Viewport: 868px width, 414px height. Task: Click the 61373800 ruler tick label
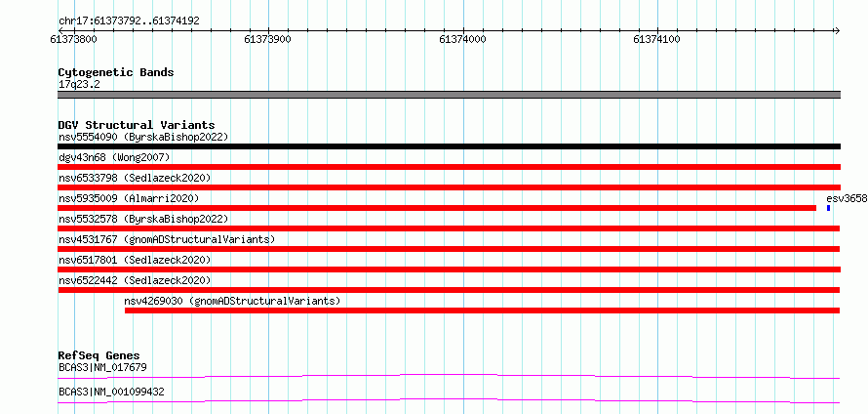(73, 39)
